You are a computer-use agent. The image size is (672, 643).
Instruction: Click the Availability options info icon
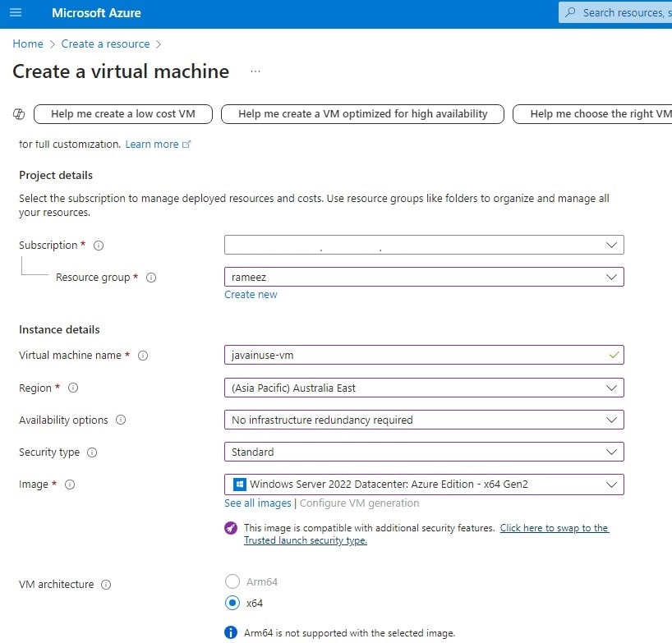(121, 420)
